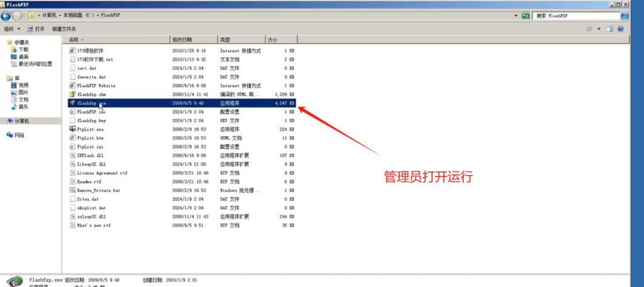Select 收藏夹 in the navigation pane
This screenshot has width=644, height=287.
tap(22, 43)
